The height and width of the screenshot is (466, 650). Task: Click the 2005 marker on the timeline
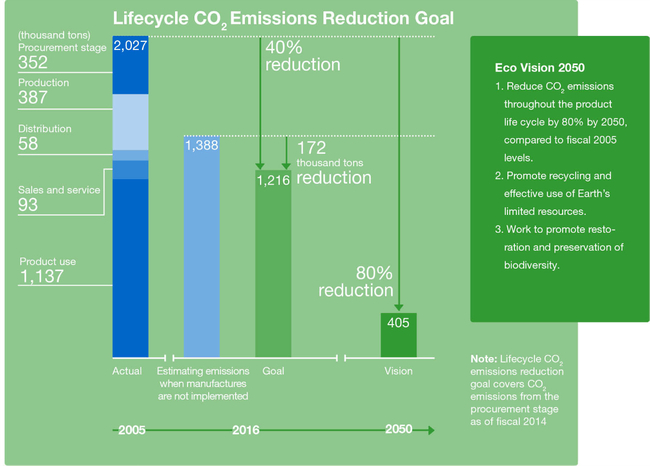point(132,430)
